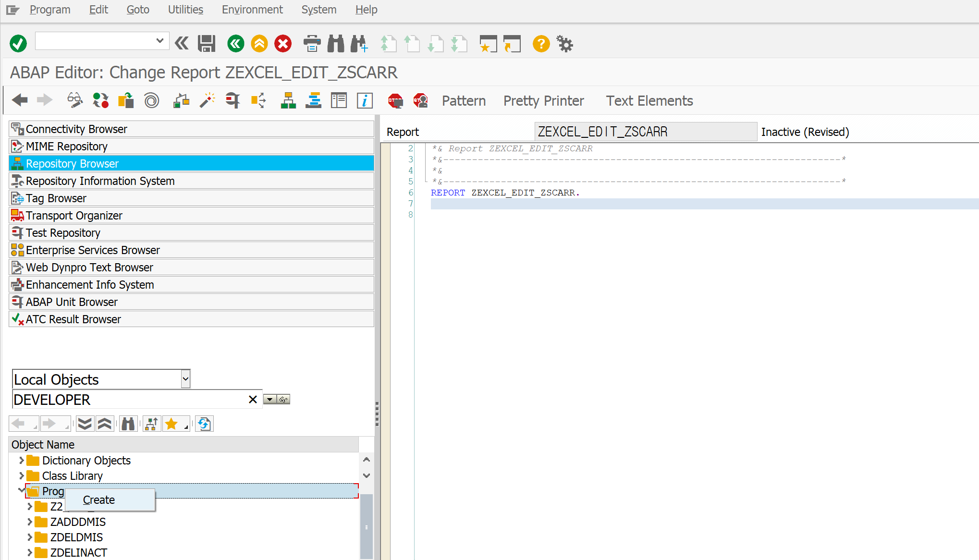Click the Find binoculars icon
The height and width of the screenshot is (560, 979).
tap(336, 44)
